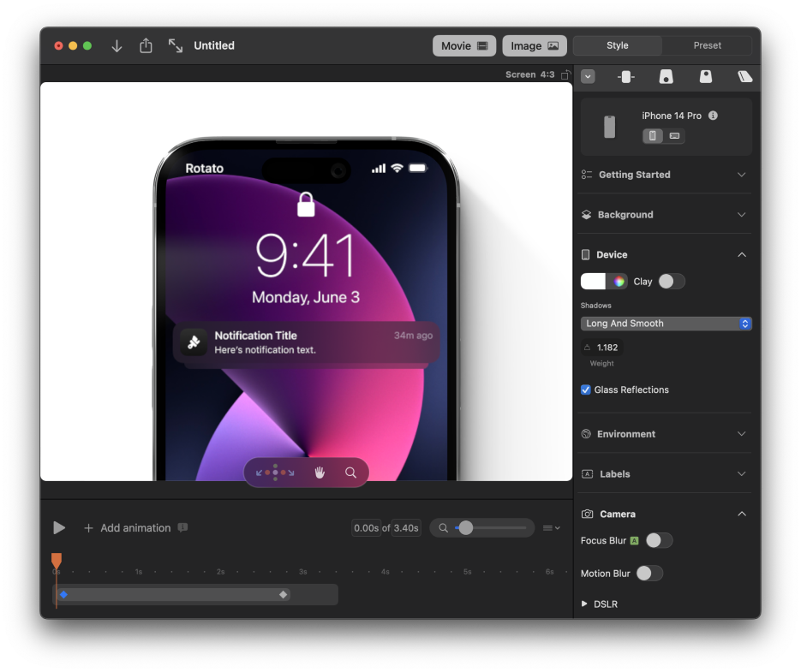801x672 pixels.
Task: Open the timeline options list menu
Action: (551, 527)
